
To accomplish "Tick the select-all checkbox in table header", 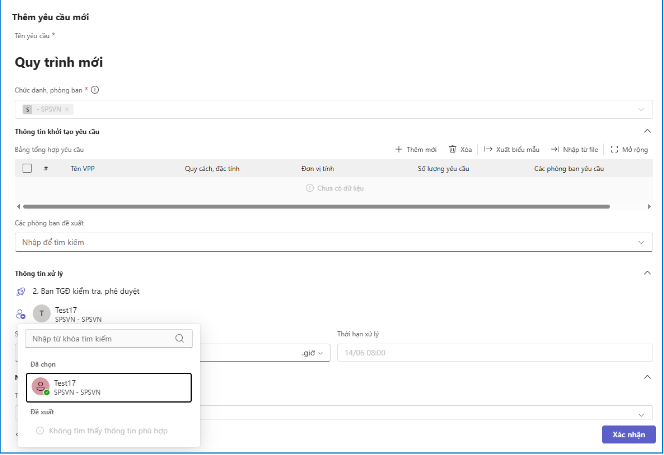I will click(x=27, y=169).
